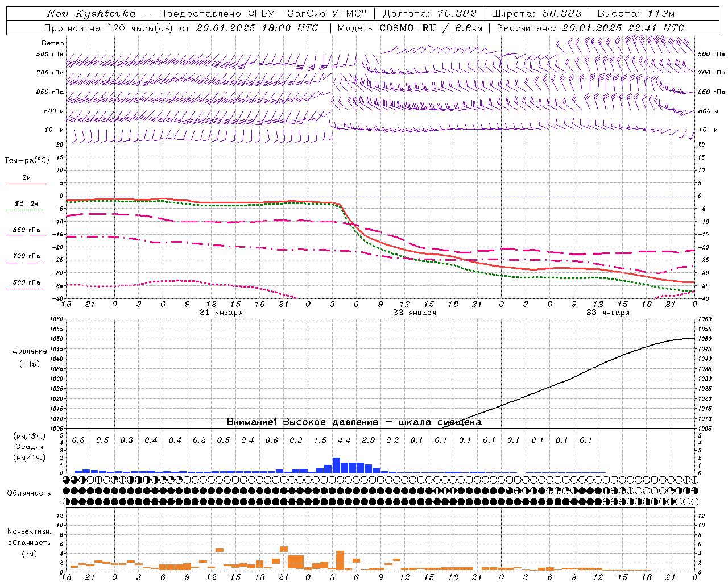
Task: Click the dashed line under the 'Td 2м' legend
Action: click(x=26, y=210)
